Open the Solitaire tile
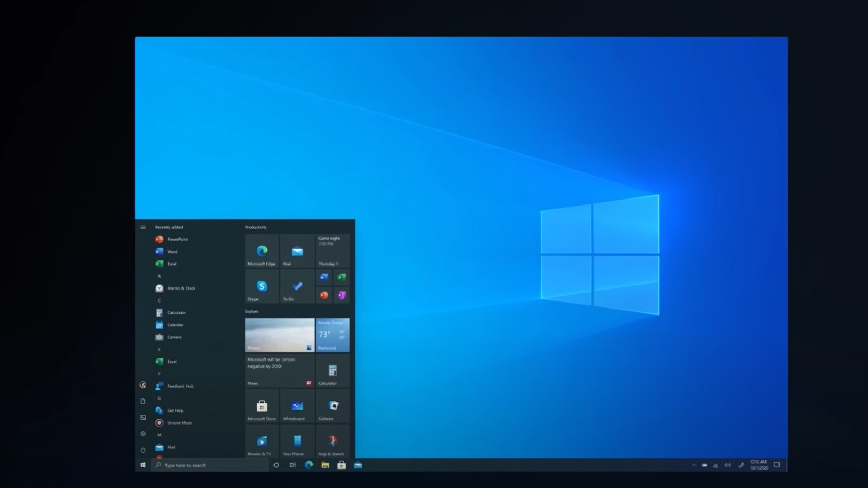Image resolution: width=868 pixels, height=488 pixels. point(333,406)
